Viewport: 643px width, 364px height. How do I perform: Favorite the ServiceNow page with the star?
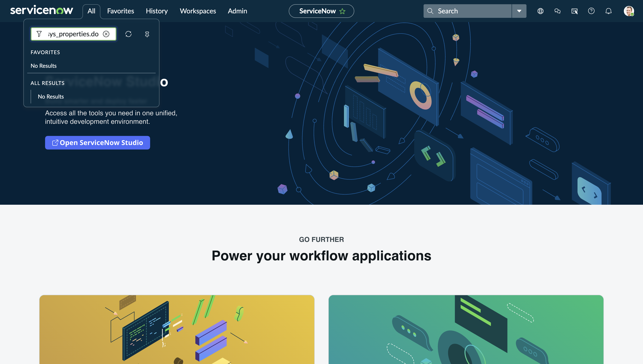[342, 11]
